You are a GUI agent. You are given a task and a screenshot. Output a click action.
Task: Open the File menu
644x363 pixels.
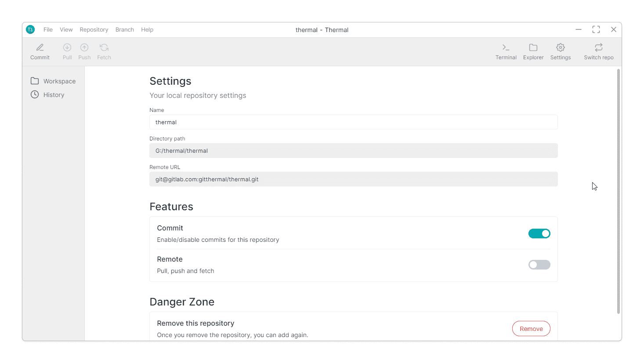pyautogui.click(x=48, y=30)
